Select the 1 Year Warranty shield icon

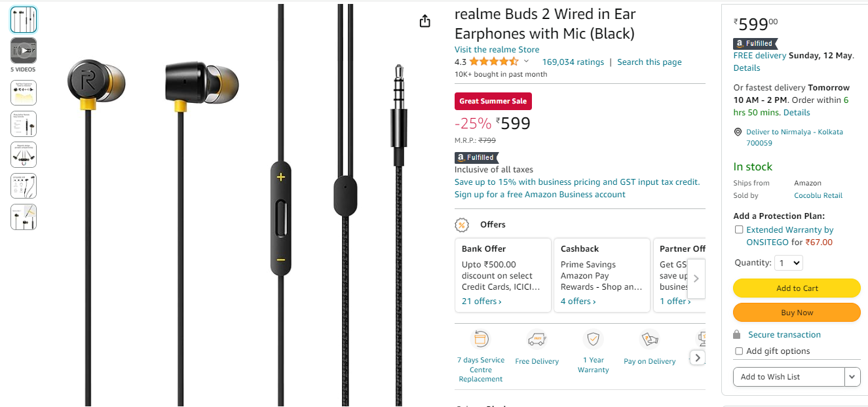[x=594, y=339]
